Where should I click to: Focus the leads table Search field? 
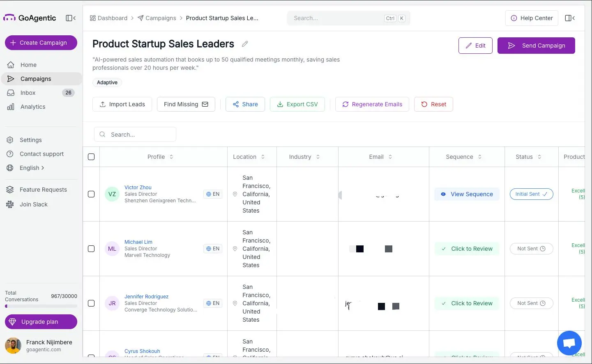pos(135,135)
